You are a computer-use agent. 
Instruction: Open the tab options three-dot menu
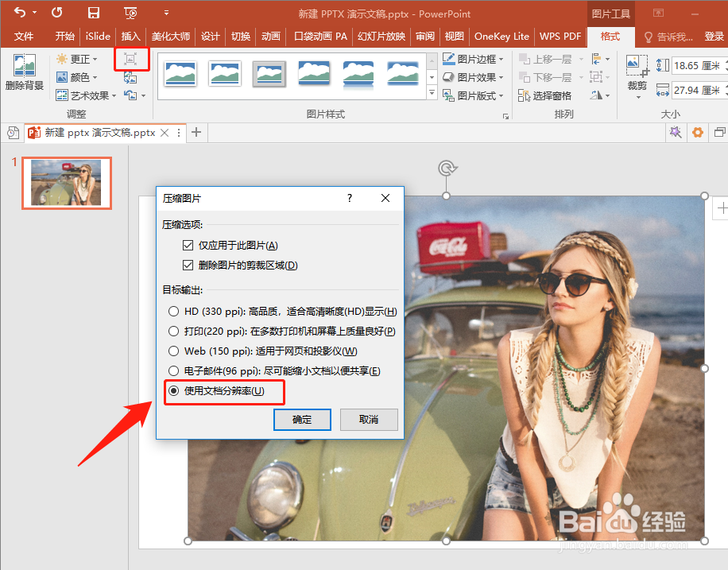point(179,133)
